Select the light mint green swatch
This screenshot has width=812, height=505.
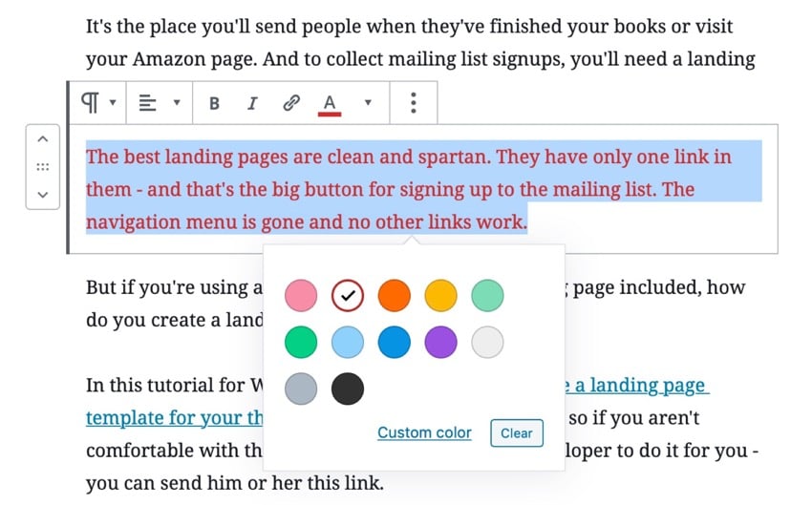(x=487, y=295)
